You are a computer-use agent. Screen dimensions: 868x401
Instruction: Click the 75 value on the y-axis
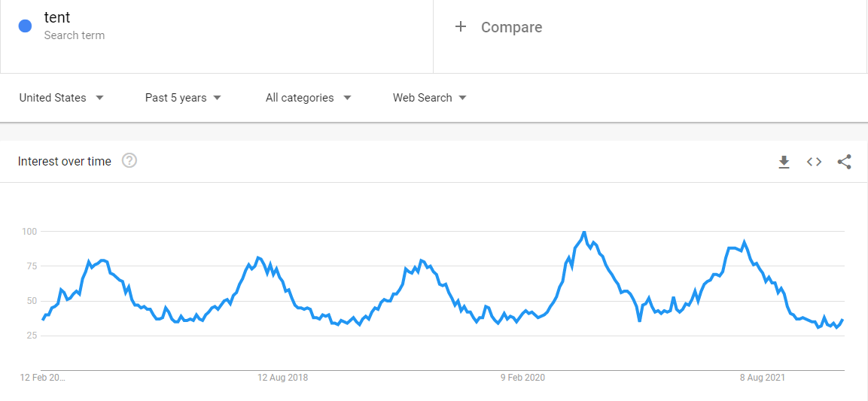tap(30, 266)
